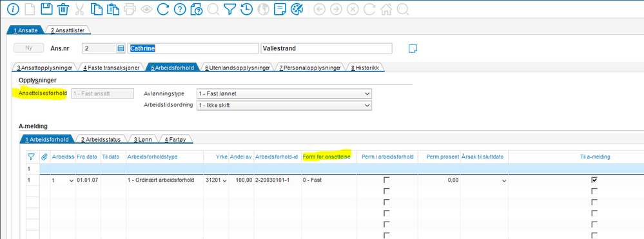Click the sticky note icon beside Vallestrand

(413, 48)
